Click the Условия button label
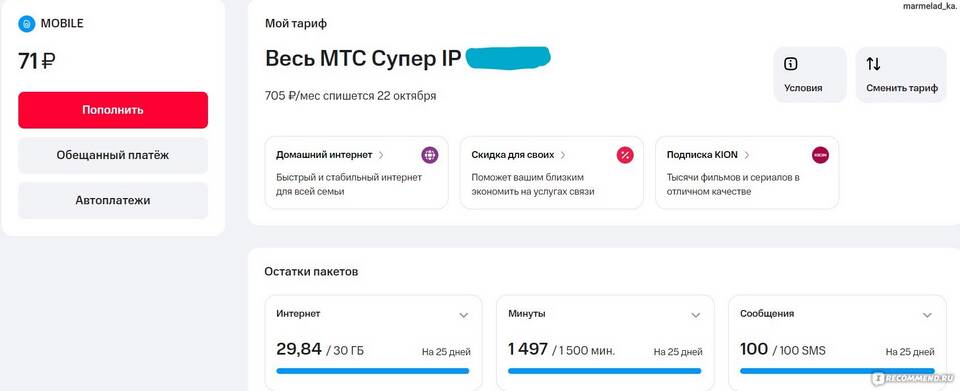Viewport: 960px width, 391px height. coord(803,88)
